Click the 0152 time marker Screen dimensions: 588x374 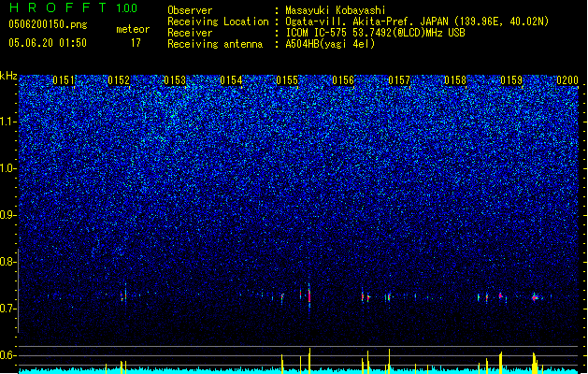click(119, 80)
